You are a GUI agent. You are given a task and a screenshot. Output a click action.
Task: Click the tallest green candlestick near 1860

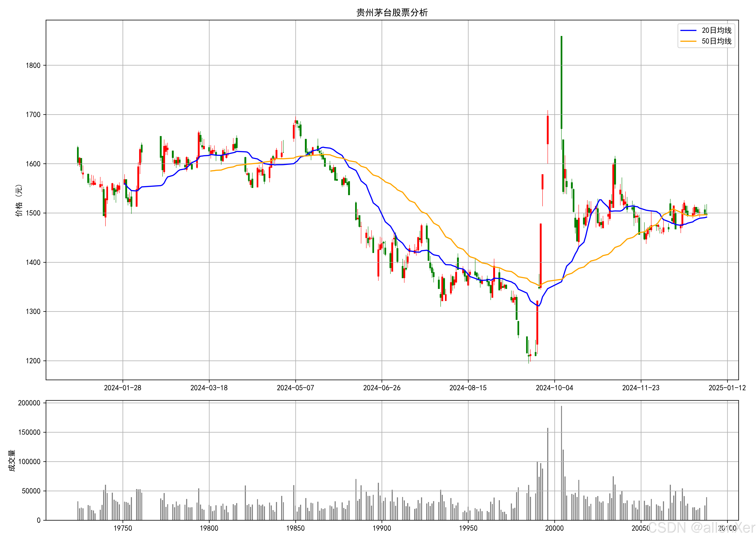pos(562,82)
